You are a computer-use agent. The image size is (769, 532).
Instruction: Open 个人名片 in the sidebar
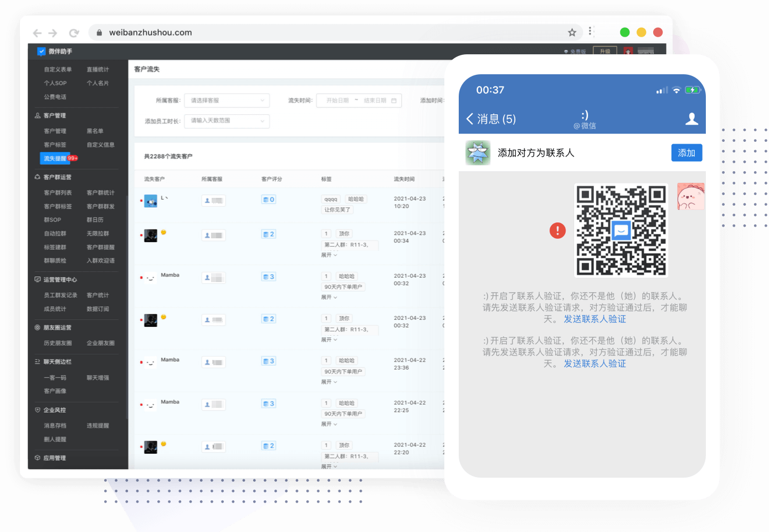pos(98,83)
